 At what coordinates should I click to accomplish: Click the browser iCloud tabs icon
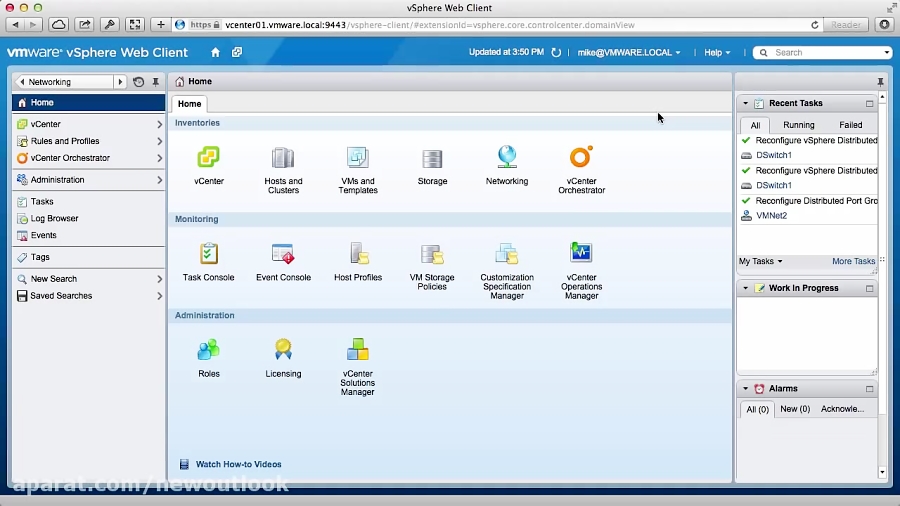(59, 24)
